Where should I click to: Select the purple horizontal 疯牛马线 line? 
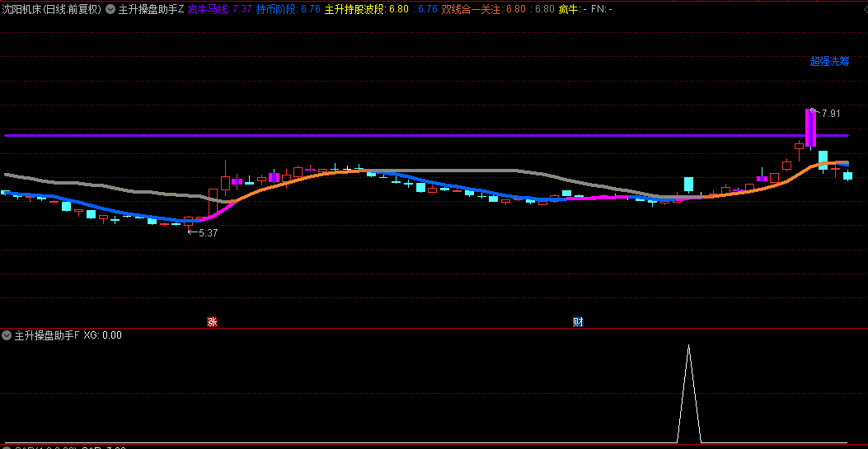426,135
